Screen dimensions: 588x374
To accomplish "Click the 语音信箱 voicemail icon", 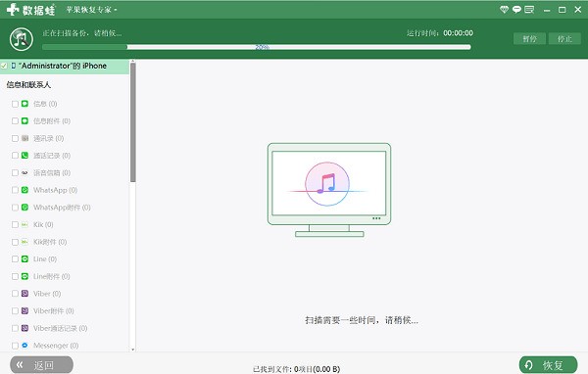I will click(x=24, y=172).
